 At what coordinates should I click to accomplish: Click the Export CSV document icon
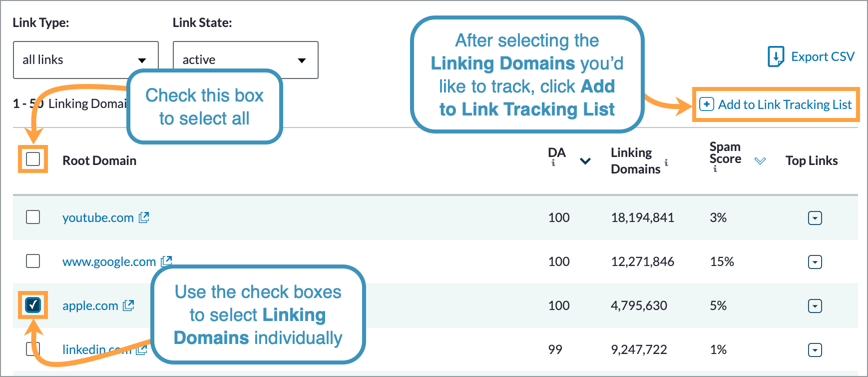(775, 56)
